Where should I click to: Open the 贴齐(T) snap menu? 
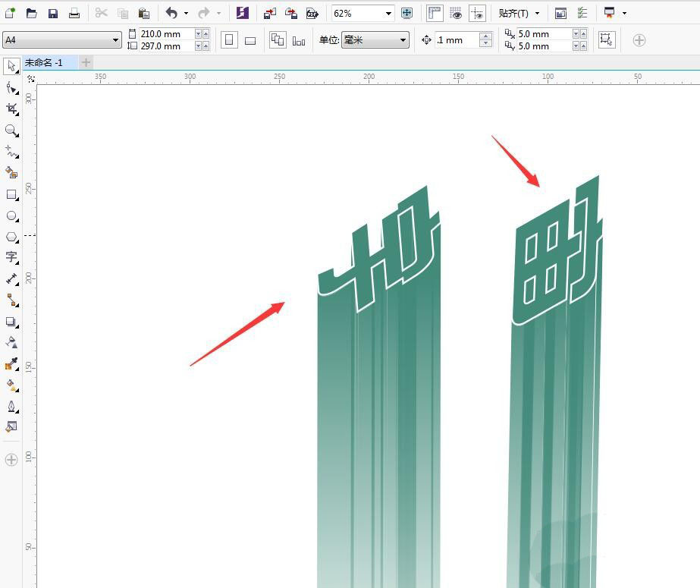click(x=519, y=13)
